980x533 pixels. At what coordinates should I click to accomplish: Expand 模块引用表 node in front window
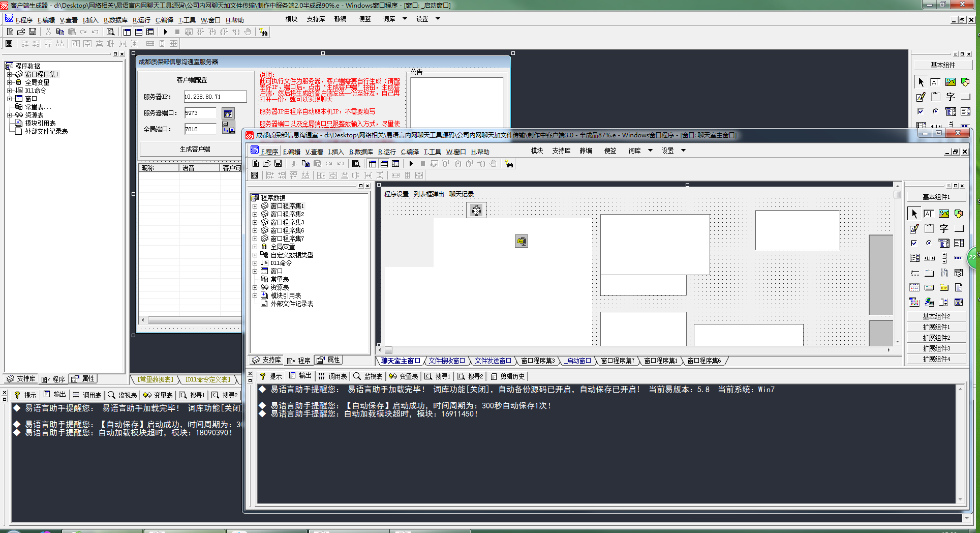(x=255, y=295)
